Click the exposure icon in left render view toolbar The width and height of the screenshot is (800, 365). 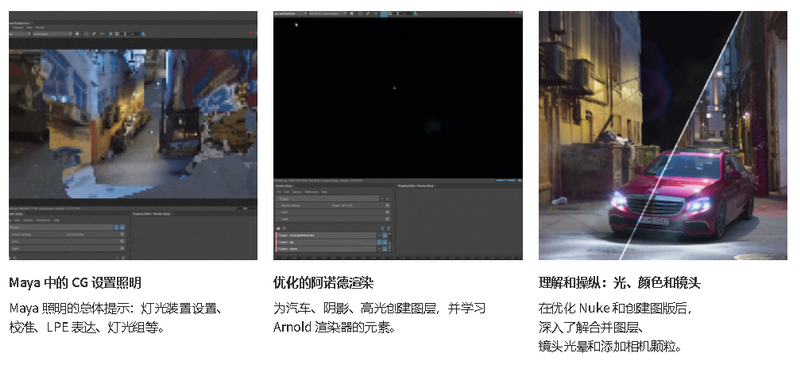click(117, 34)
